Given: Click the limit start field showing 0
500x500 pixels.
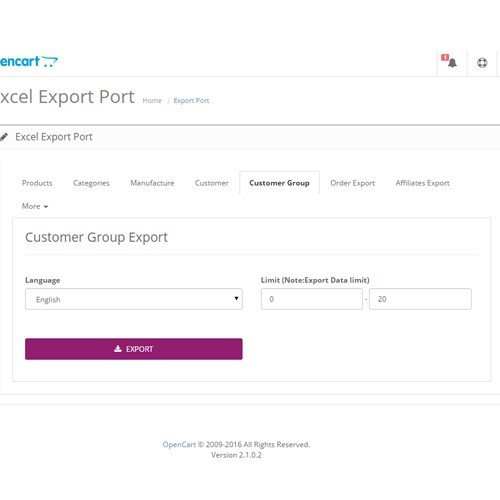Looking at the screenshot, I should (x=312, y=299).
